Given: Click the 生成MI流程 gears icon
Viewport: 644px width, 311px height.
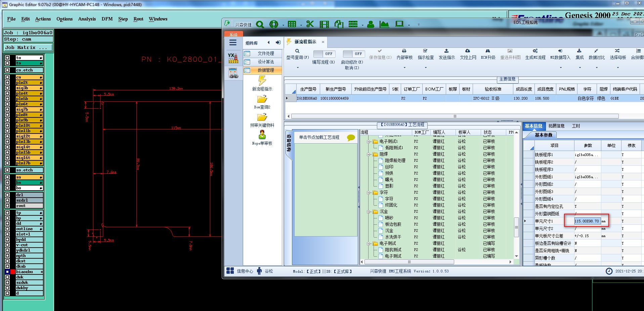Looking at the screenshot, I should [x=535, y=51].
